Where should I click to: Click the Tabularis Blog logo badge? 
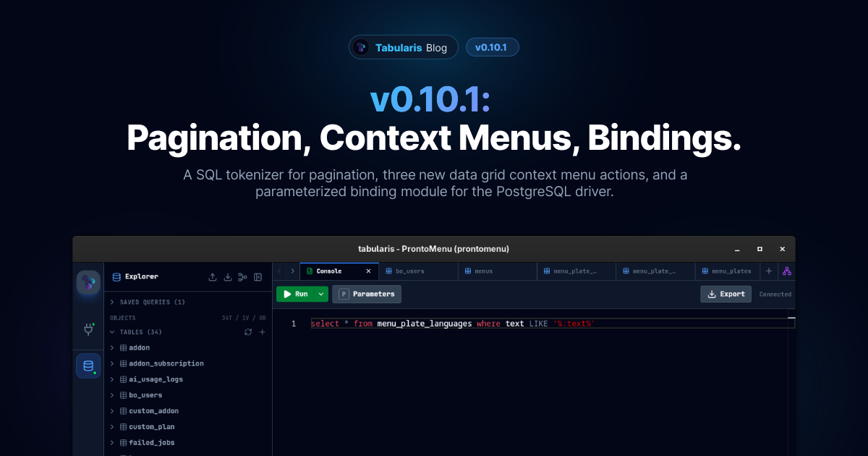[x=361, y=48]
